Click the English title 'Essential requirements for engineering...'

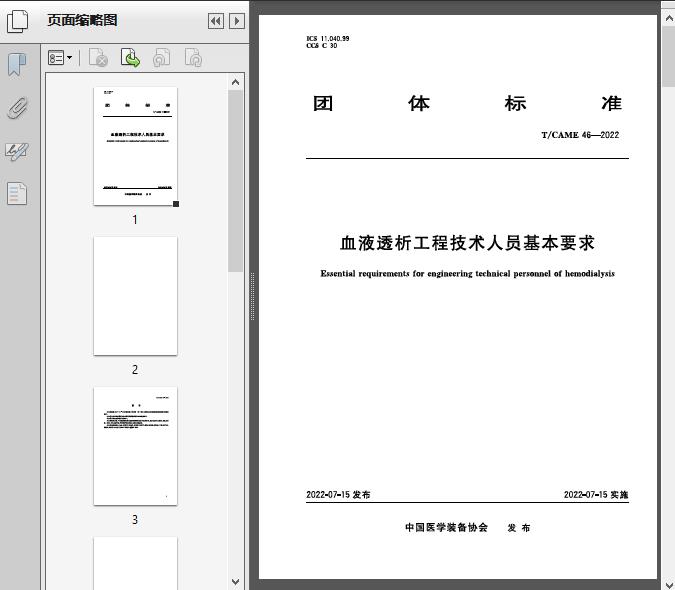click(x=468, y=273)
